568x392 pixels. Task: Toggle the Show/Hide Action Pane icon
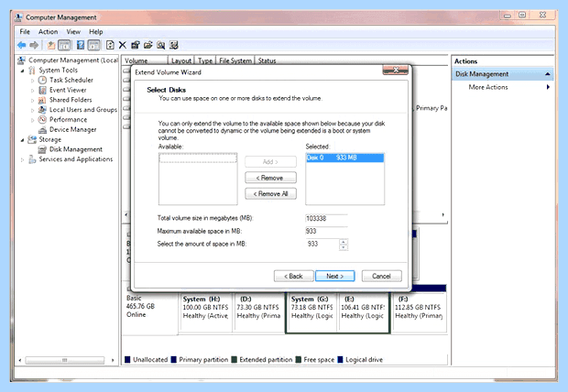93,45
